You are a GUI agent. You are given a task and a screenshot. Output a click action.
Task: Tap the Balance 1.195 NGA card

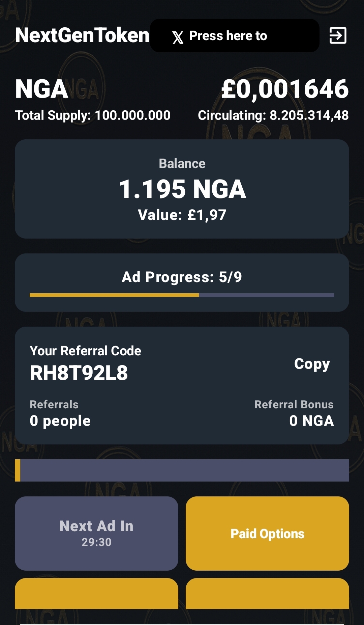click(182, 189)
